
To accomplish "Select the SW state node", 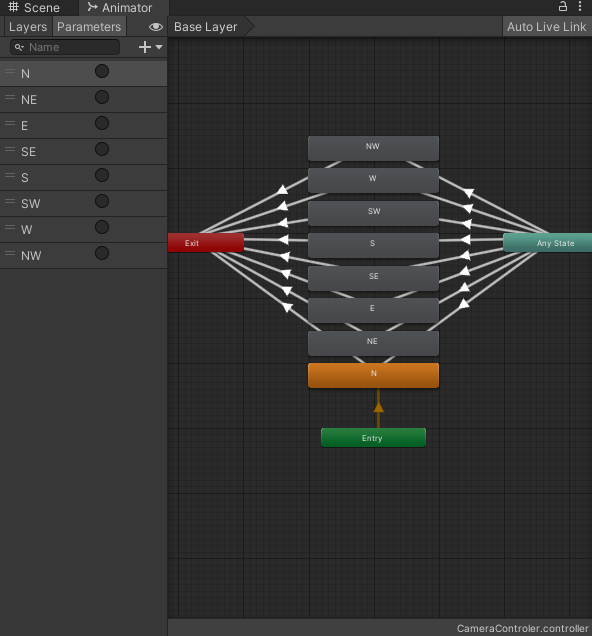I will coord(373,213).
